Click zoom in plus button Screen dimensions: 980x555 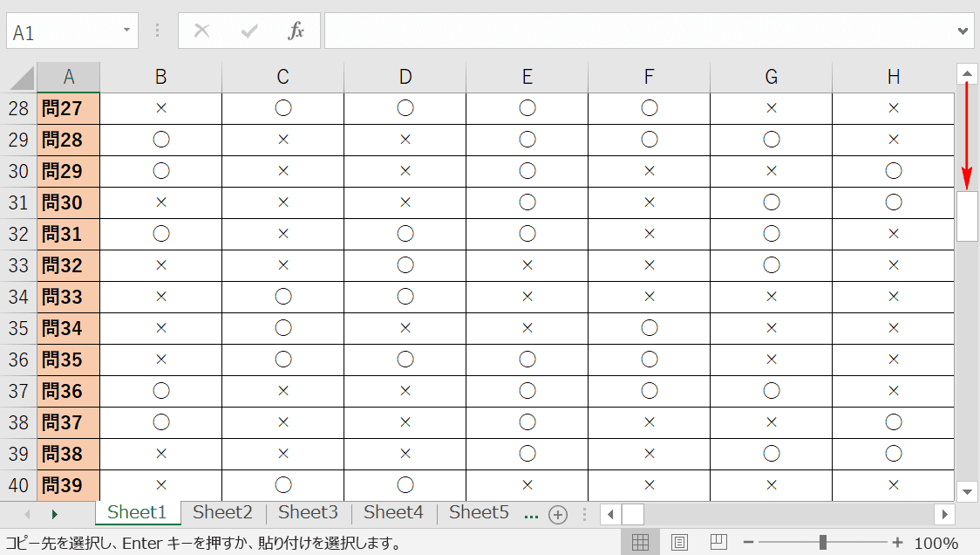pos(897,543)
